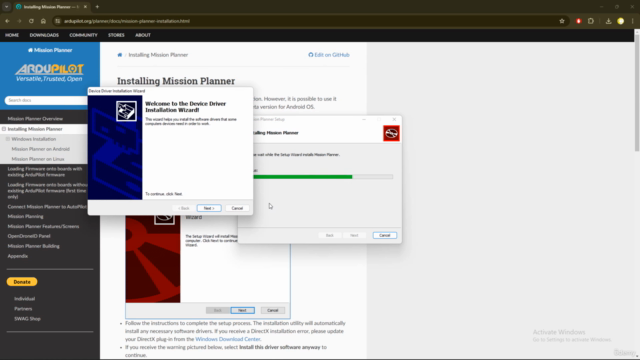Click Mission Planner Setup progress bar
Image resolution: width=640 pixels, height=360 pixels.
click(323, 177)
